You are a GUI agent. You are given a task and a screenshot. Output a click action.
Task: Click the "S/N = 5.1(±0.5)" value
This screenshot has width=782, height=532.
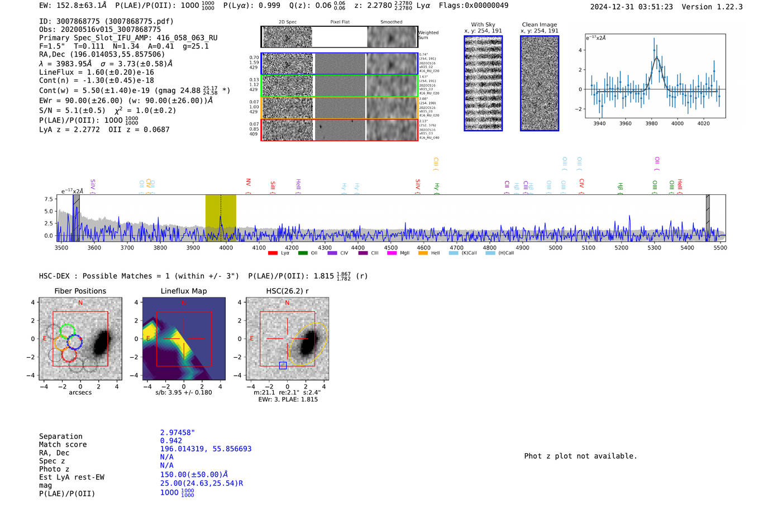click(x=72, y=111)
